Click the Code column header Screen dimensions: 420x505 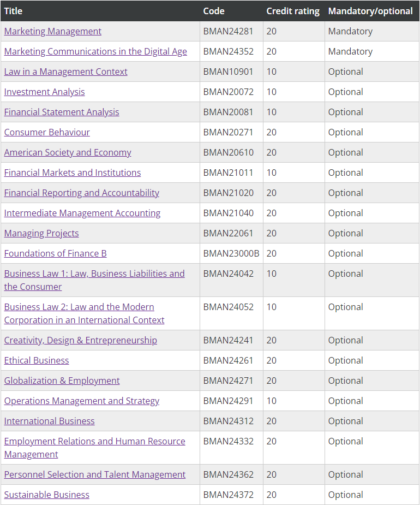coord(214,11)
